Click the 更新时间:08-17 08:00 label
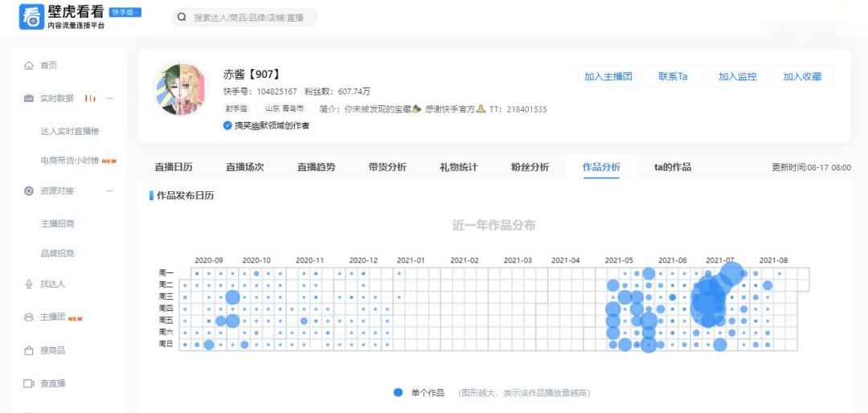Viewport: 868px width, 413px height. click(812, 167)
